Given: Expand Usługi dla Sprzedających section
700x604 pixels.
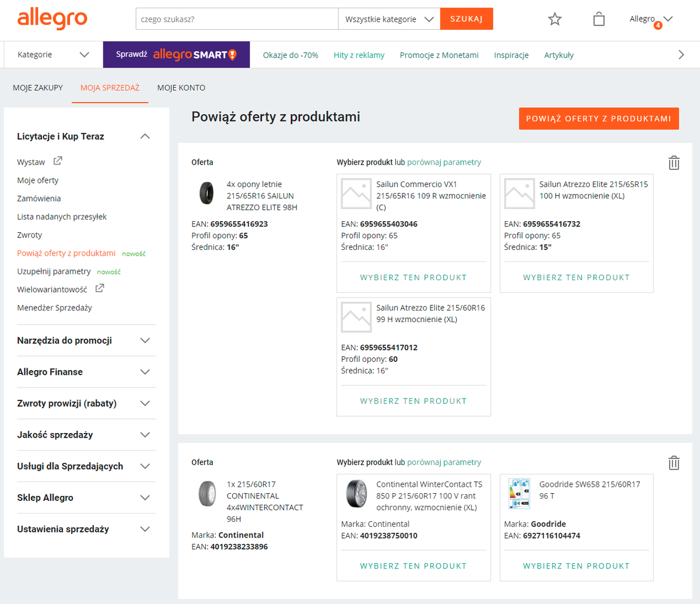Looking at the screenshot, I should tap(145, 467).
